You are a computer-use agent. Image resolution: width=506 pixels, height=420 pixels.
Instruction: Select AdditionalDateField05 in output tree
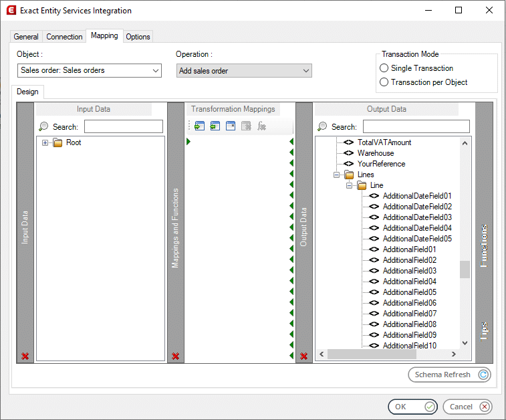point(417,239)
